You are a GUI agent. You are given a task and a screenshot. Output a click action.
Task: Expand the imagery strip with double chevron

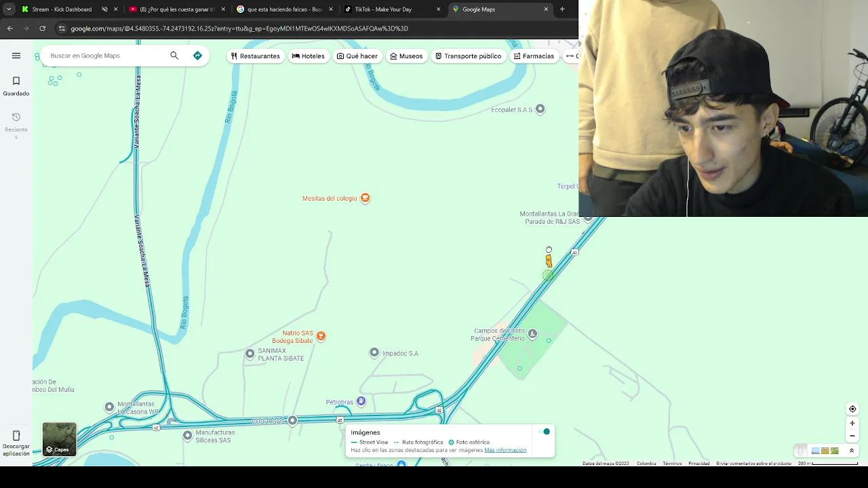852,451
